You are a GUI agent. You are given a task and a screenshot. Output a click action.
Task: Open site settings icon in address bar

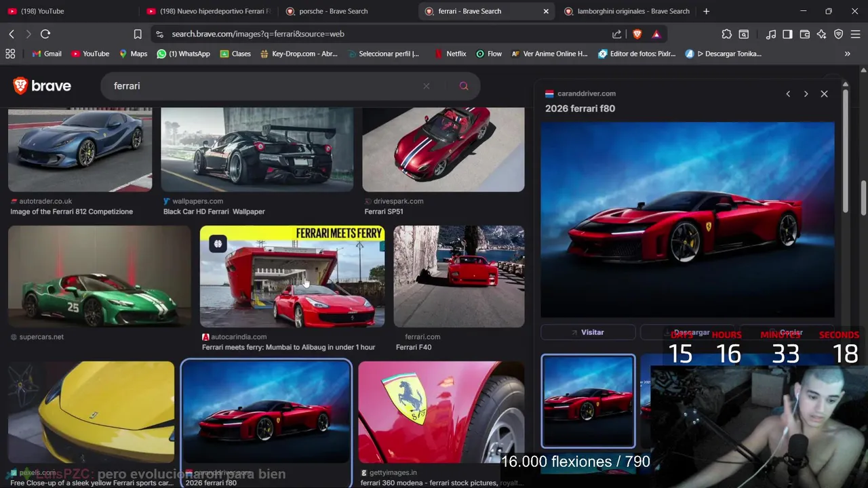[159, 34]
